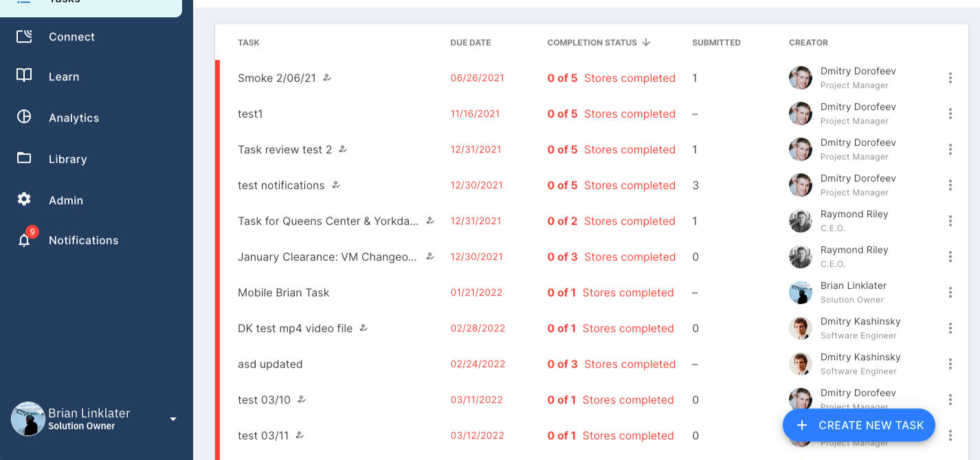Click the Learn book icon

24,76
